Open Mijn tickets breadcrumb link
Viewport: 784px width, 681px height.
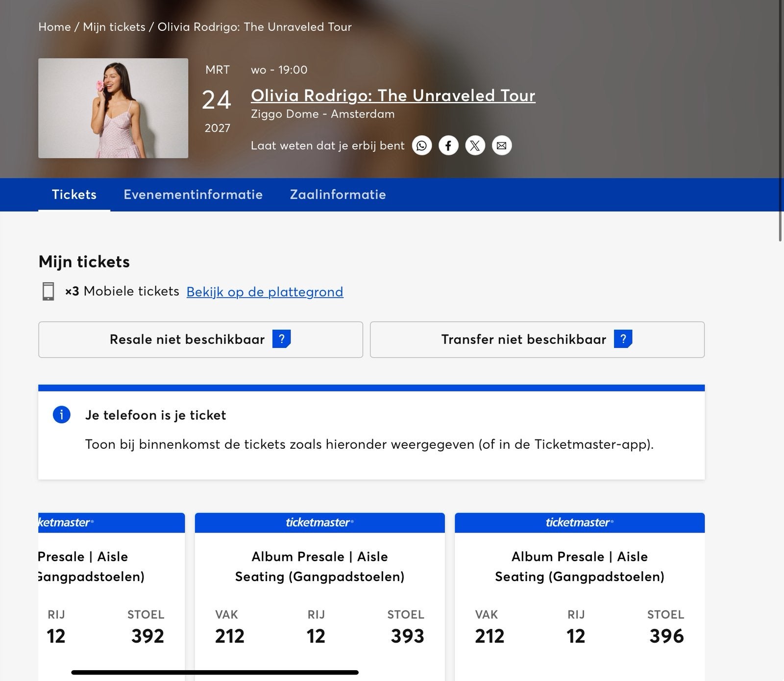pos(114,27)
